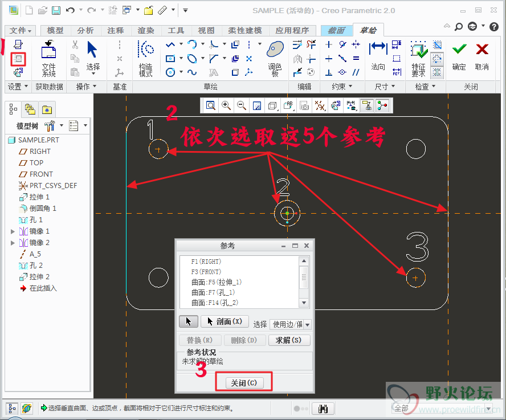Open the Sketch Setup icon
The image size is (506, 420).
[18, 44]
